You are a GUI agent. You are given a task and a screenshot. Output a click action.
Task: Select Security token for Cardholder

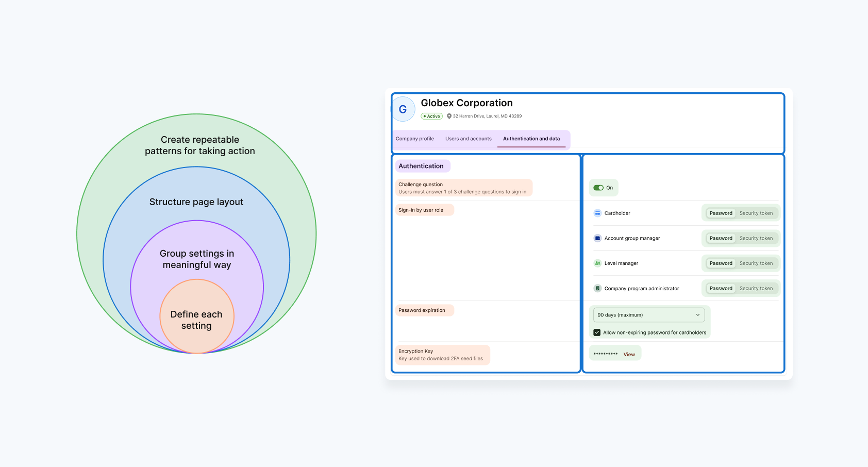click(x=756, y=213)
